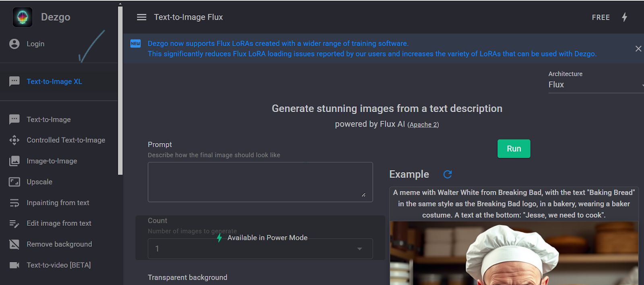This screenshot has height=285, width=644.
Task: Click the Count dropdown arrow
Action: (359, 249)
